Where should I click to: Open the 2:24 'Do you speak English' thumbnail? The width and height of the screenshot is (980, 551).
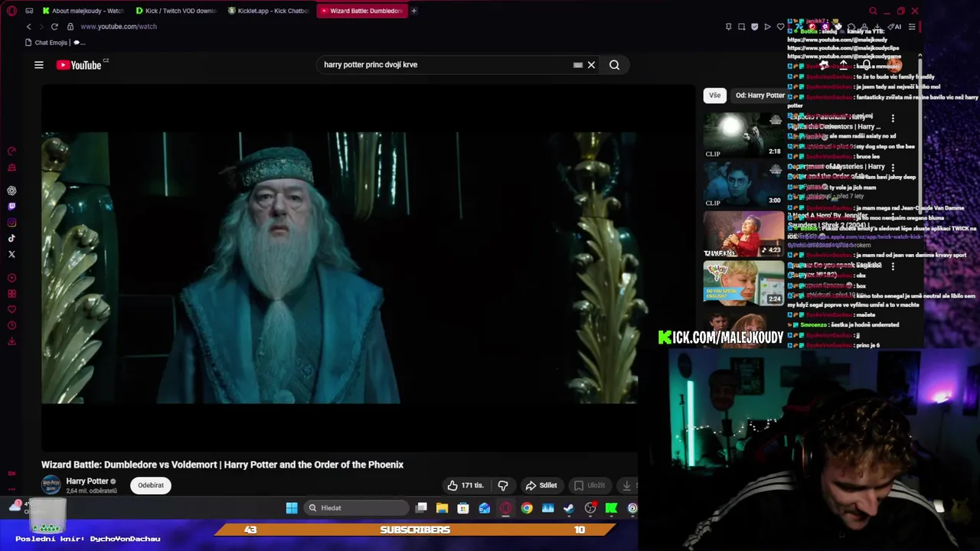point(743,282)
